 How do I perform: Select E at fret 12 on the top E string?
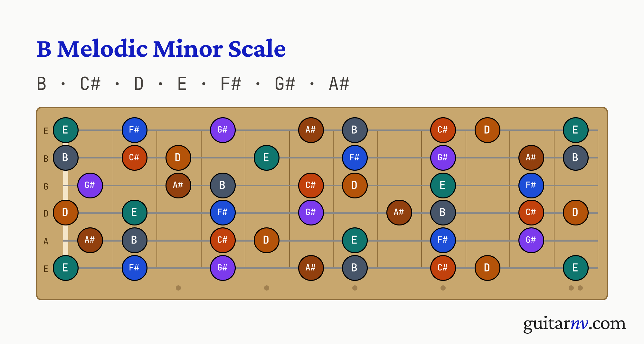tap(576, 130)
